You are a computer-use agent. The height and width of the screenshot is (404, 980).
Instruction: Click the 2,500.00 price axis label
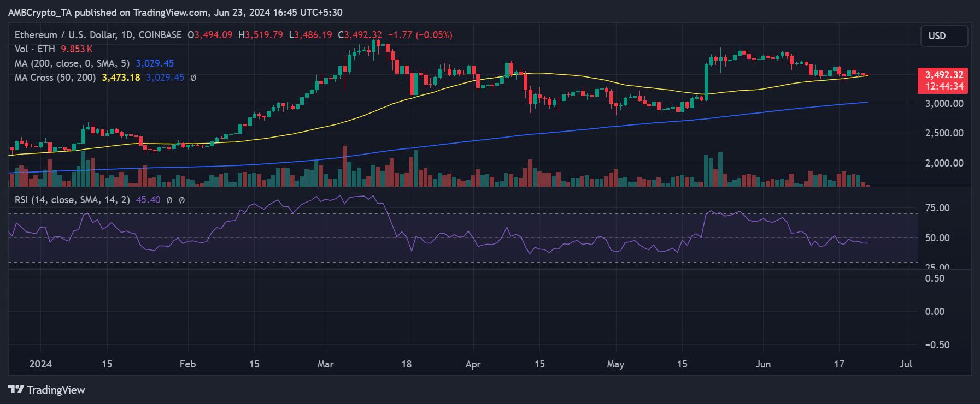944,133
